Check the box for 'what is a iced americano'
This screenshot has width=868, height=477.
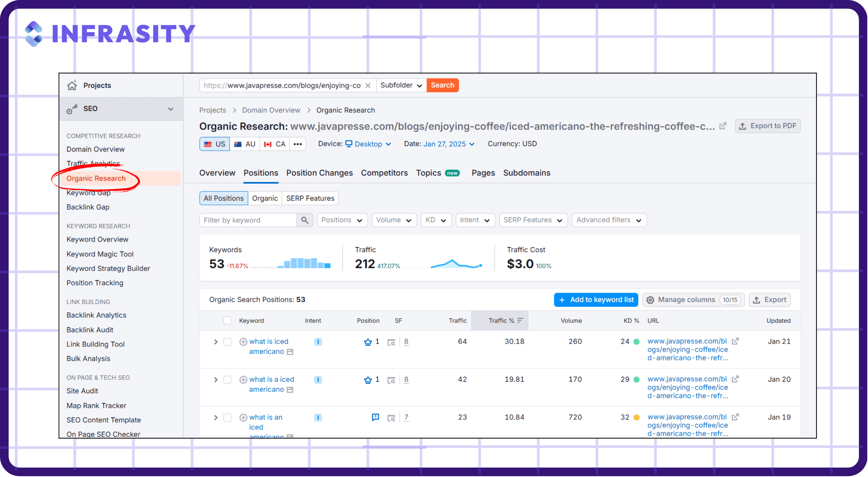[227, 380]
